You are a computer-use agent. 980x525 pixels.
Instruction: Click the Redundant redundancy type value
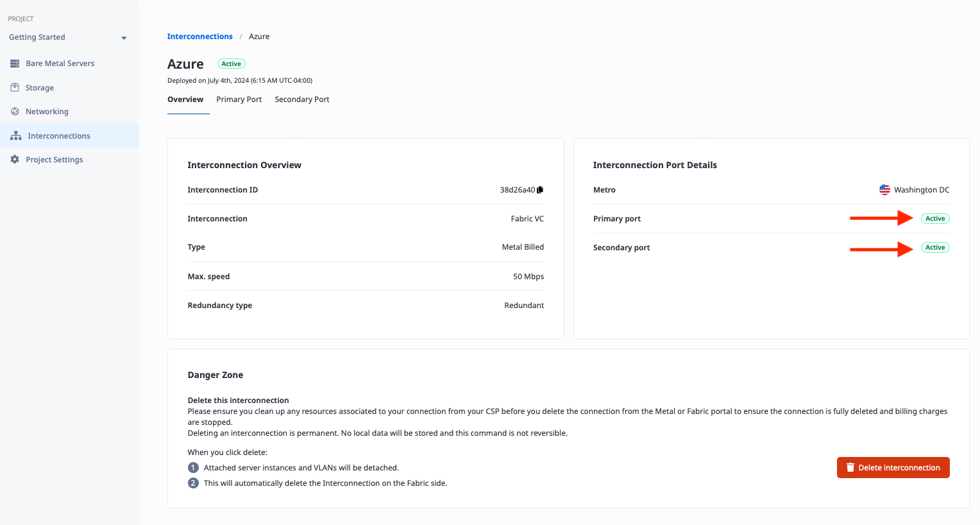tap(524, 306)
